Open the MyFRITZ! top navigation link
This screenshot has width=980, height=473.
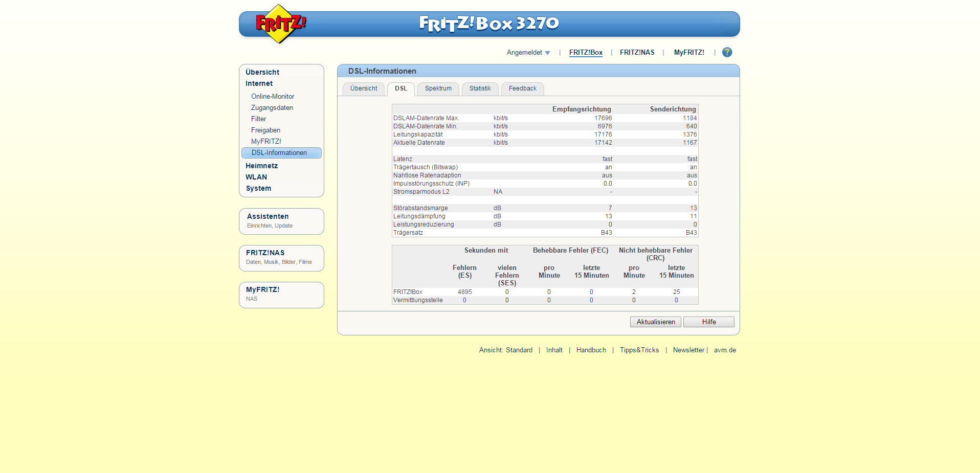(688, 52)
